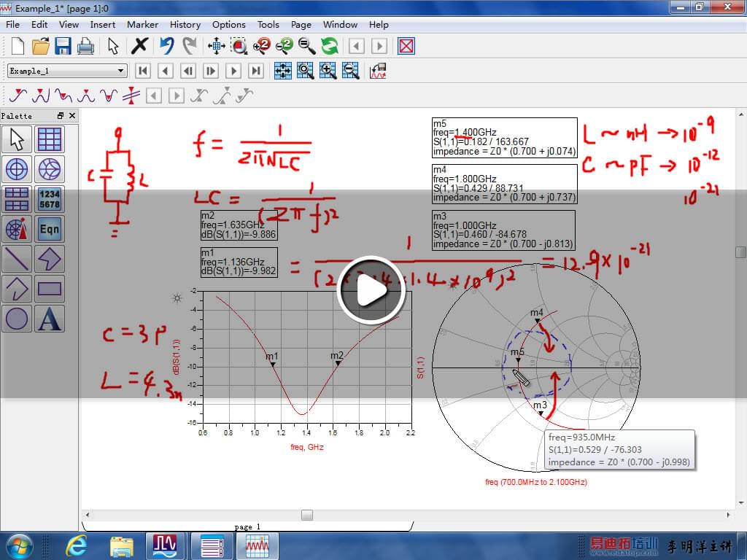Select the Circle drawing tool

click(x=17, y=319)
